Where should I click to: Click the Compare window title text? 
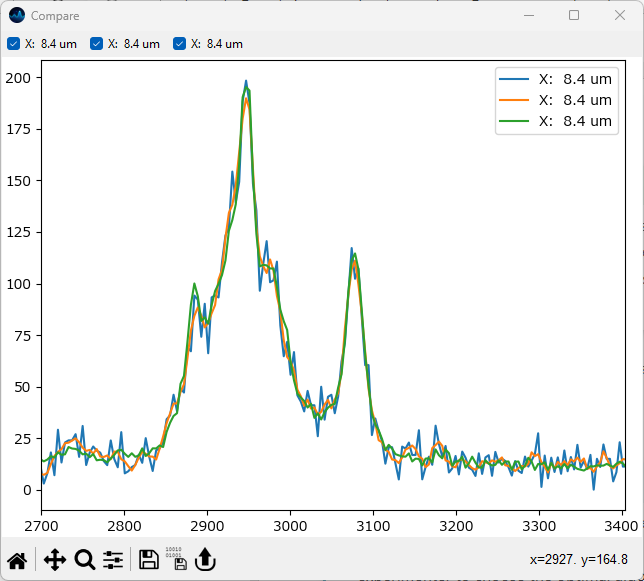pyautogui.click(x=55, y=16)
